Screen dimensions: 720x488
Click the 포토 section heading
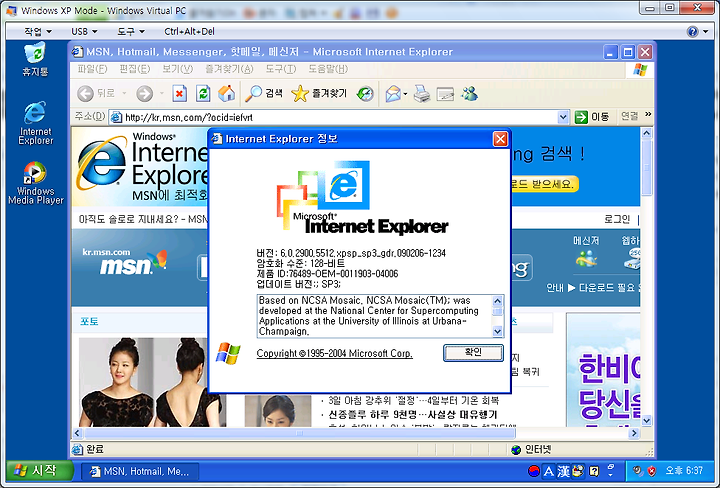pyautogui.click(x=89, y=321)
